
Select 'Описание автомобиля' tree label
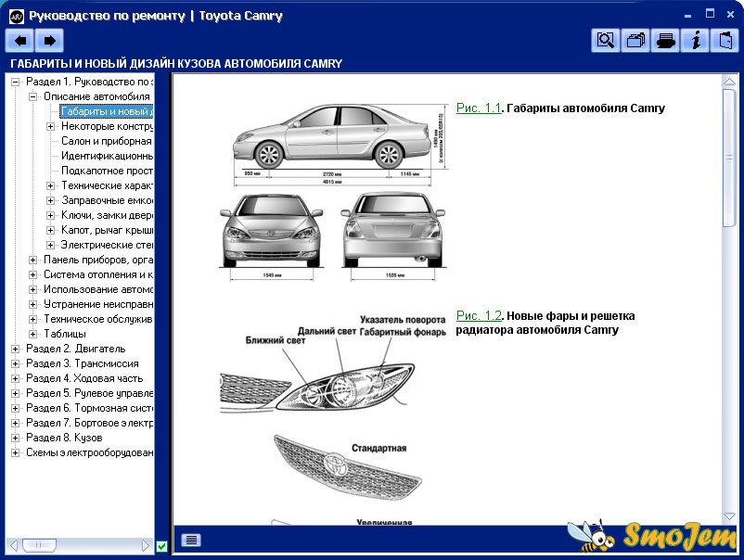96,96
